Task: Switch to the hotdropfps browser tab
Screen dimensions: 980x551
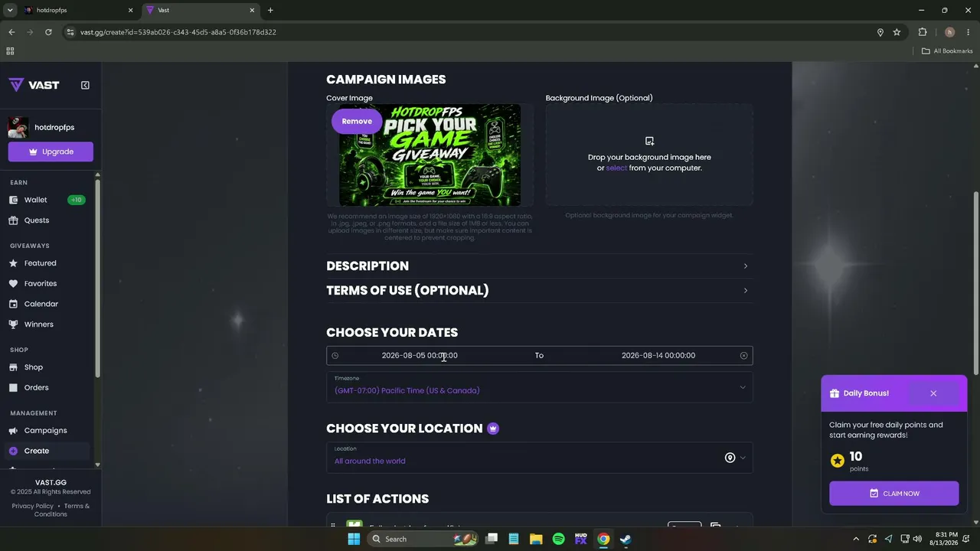Action: (x=77, y=10)
